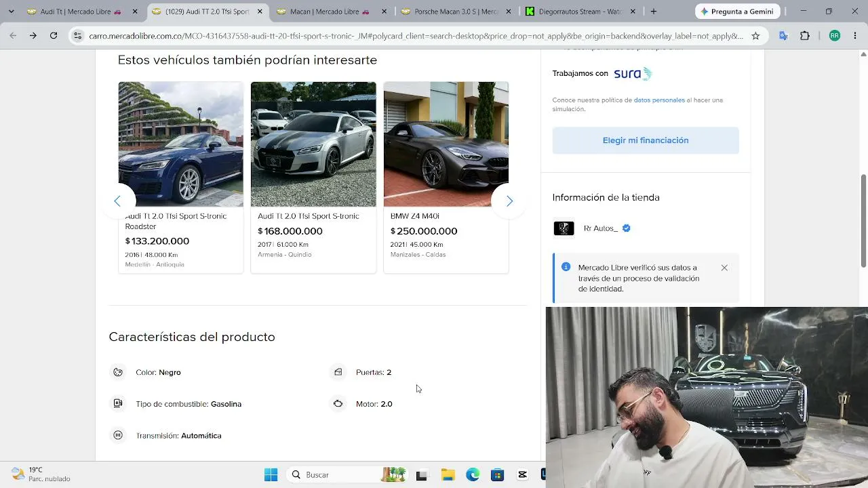The width and height of the screenshot is (868, 488).
Task: Open the 'Rr Autos_' store link
Action: (x=601, y=228)
